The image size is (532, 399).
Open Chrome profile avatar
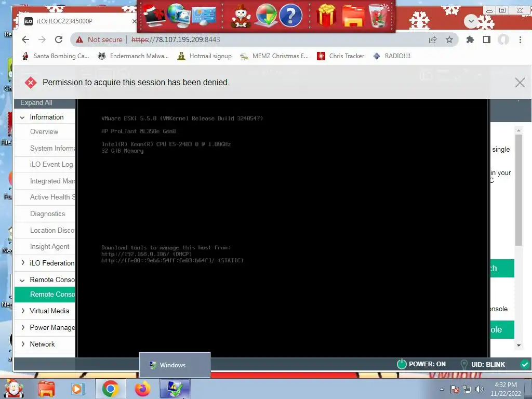click(503, 39)
